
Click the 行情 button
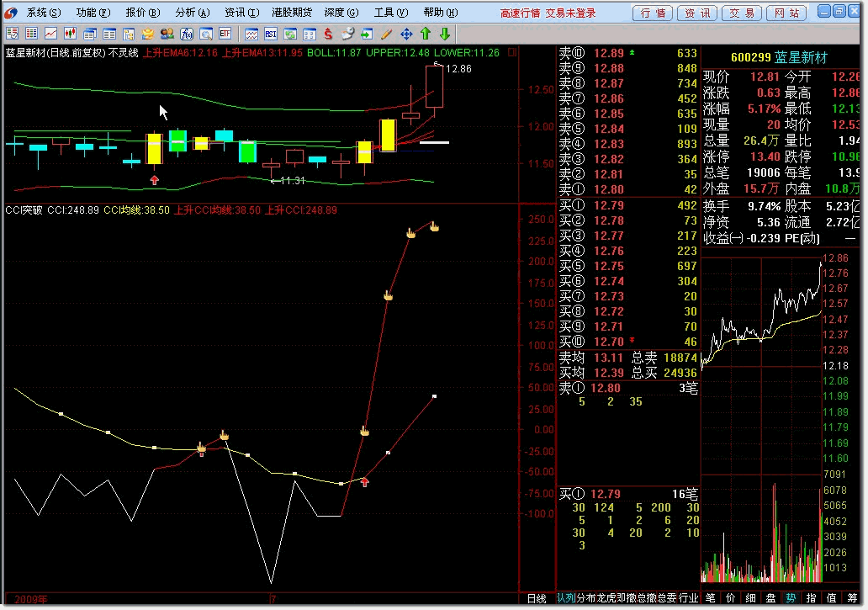click(x=653, y=13)
